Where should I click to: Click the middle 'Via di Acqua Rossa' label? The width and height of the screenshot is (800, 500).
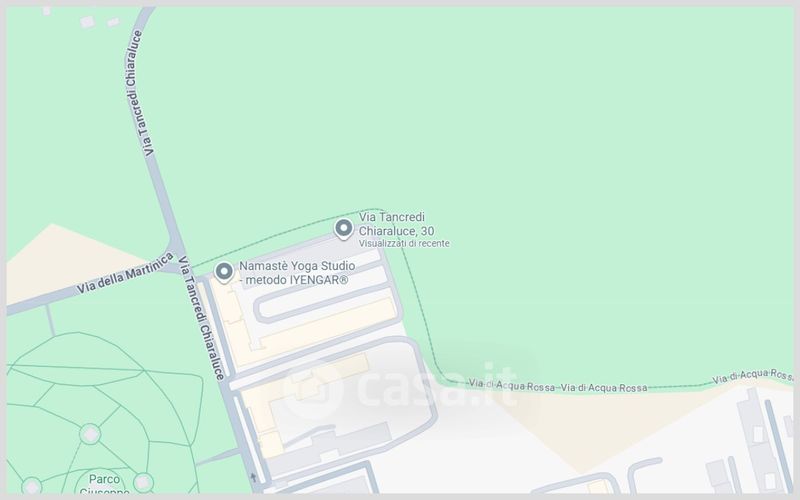[604, 388]
